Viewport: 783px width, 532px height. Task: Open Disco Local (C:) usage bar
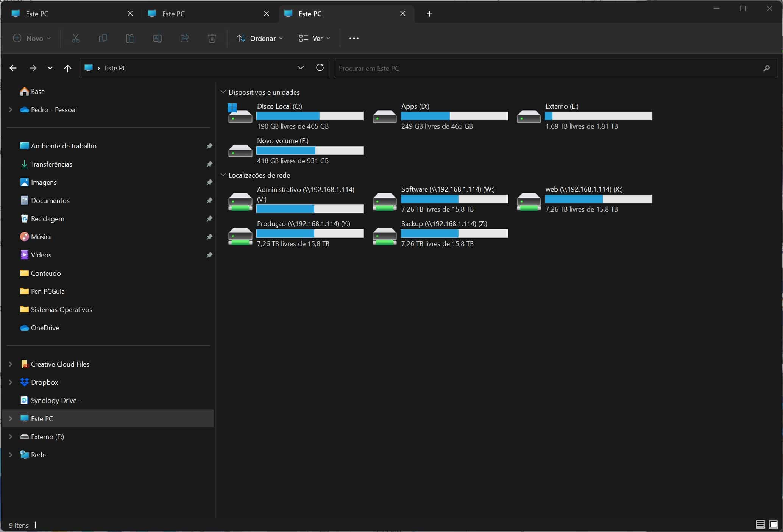coord(310,116)
